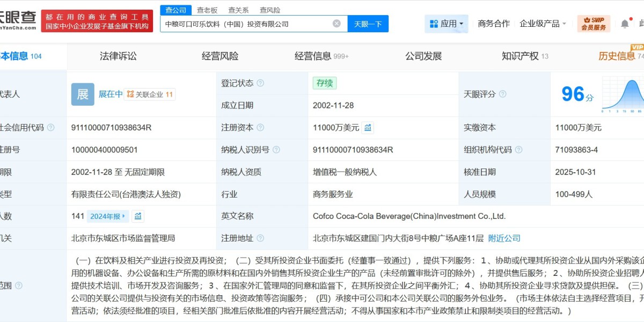
Task: Expand the 企业级产品 dropdown
Action: coord(543,24)
